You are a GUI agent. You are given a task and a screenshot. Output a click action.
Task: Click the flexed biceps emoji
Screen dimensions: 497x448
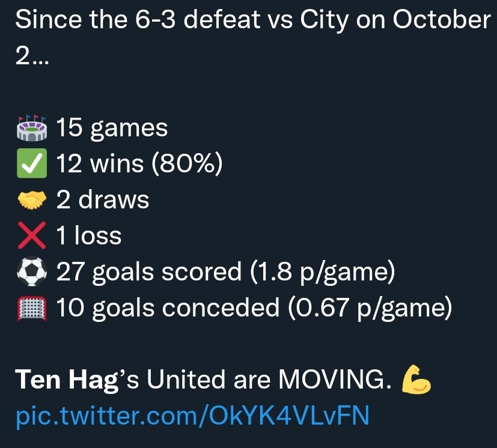(415, 380)
